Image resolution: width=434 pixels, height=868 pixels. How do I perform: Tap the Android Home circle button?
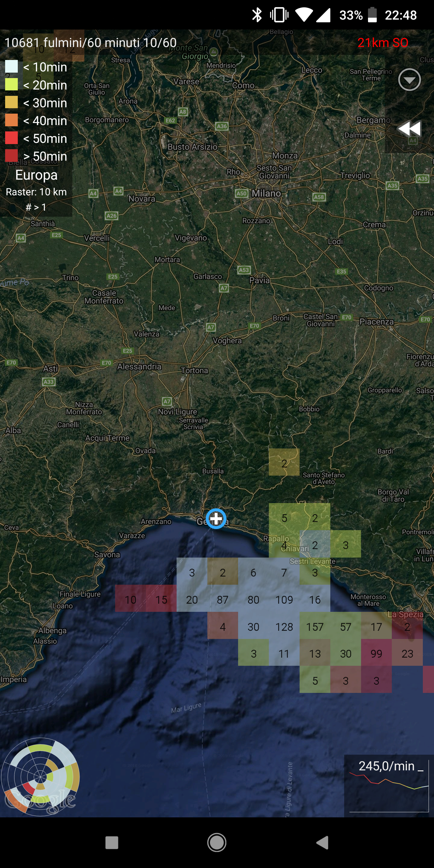click(217, 843)
